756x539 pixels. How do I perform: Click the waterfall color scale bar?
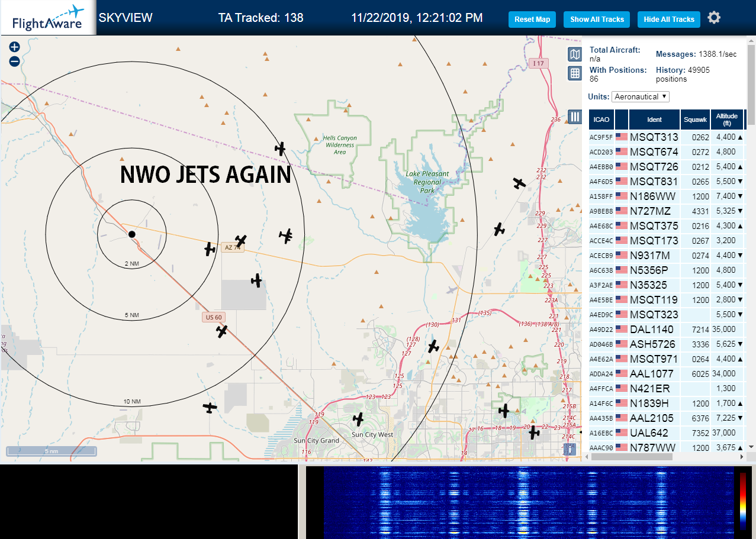742,501
